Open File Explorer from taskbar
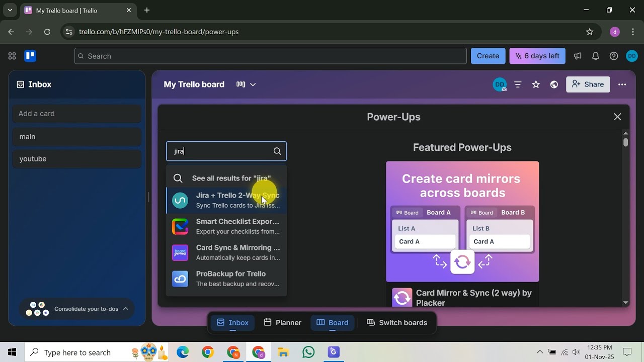This screenshot has height=362, width=644. pos(283,352)
